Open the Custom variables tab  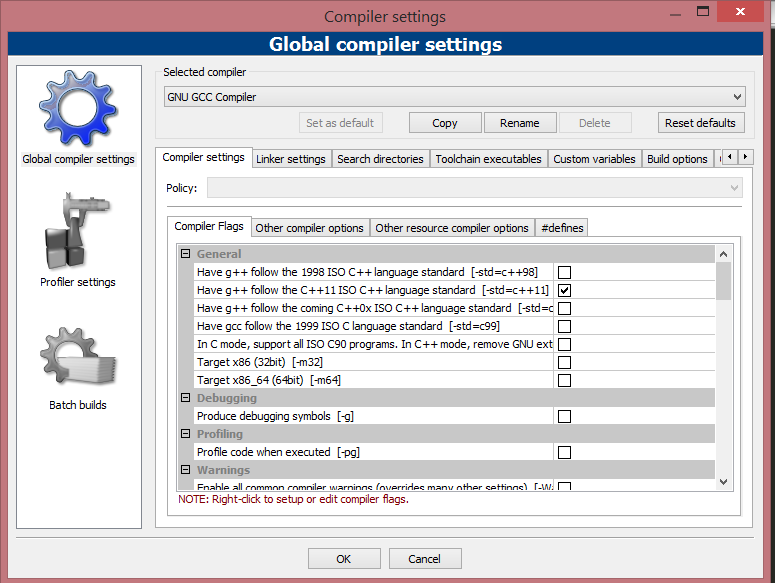point(594,159)
